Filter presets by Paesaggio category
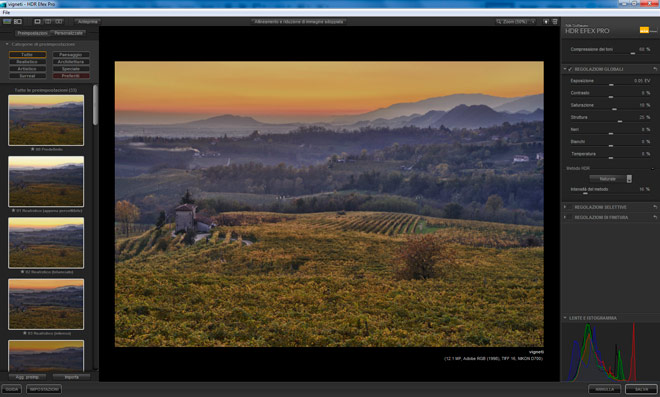Screen dimensions: 660x397 [x=71, y=55]
